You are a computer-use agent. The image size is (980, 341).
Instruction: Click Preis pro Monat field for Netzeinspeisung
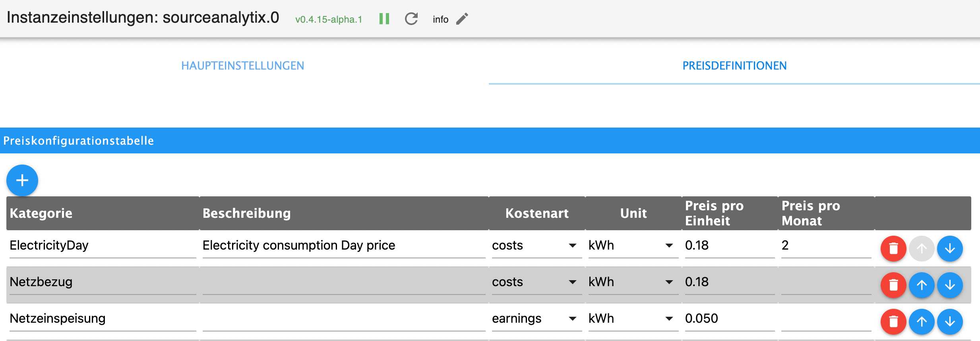coord(826,319)
